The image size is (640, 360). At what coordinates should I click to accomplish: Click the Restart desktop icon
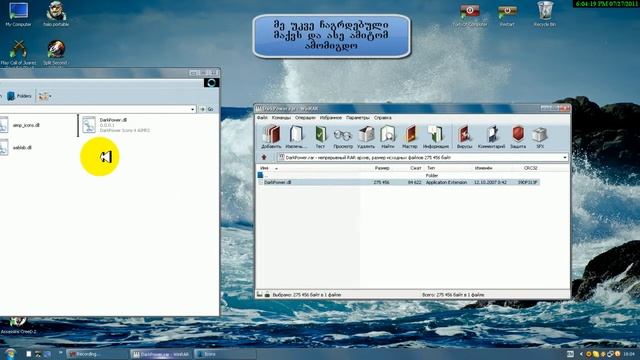click(507, 15)
